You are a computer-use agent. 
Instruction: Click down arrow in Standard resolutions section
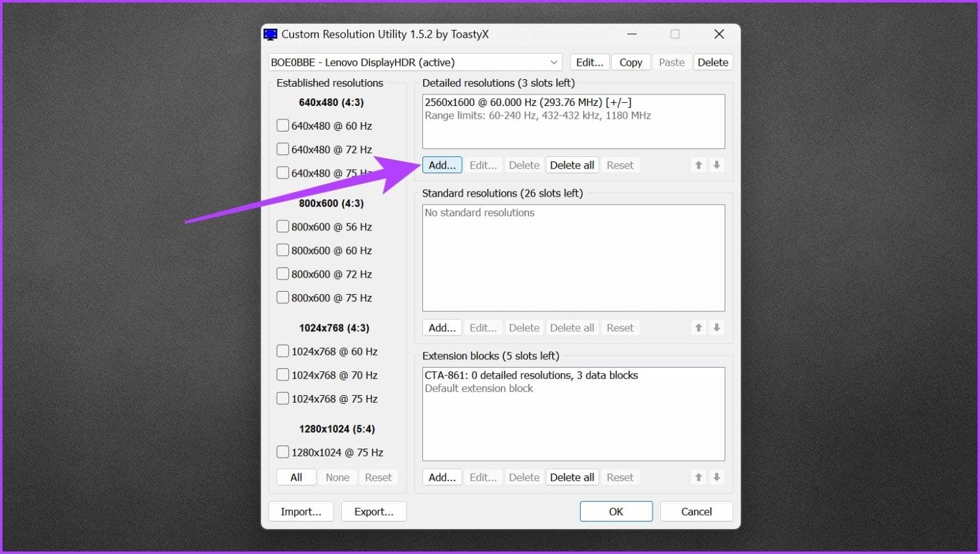716,328
